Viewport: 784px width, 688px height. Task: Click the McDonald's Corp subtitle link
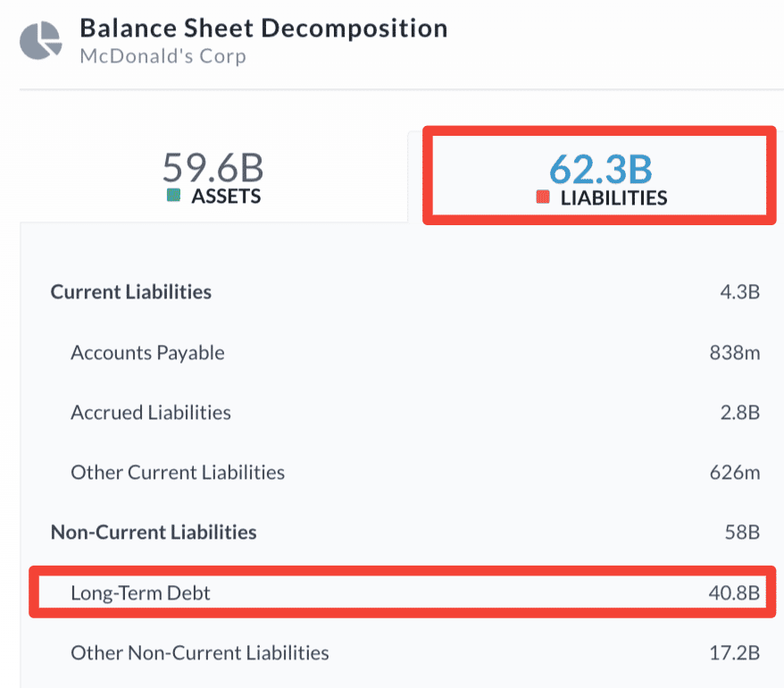pos(163,56)
